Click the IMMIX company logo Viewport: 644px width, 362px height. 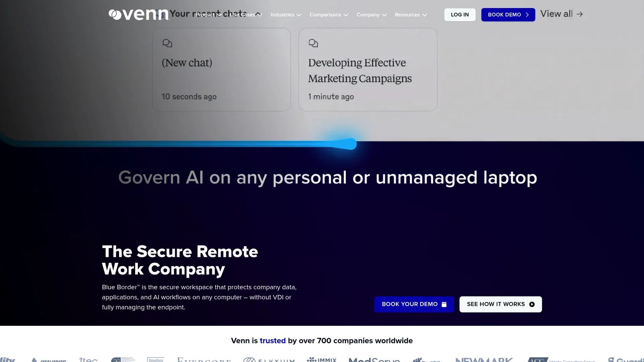click(x=322, y=360)
